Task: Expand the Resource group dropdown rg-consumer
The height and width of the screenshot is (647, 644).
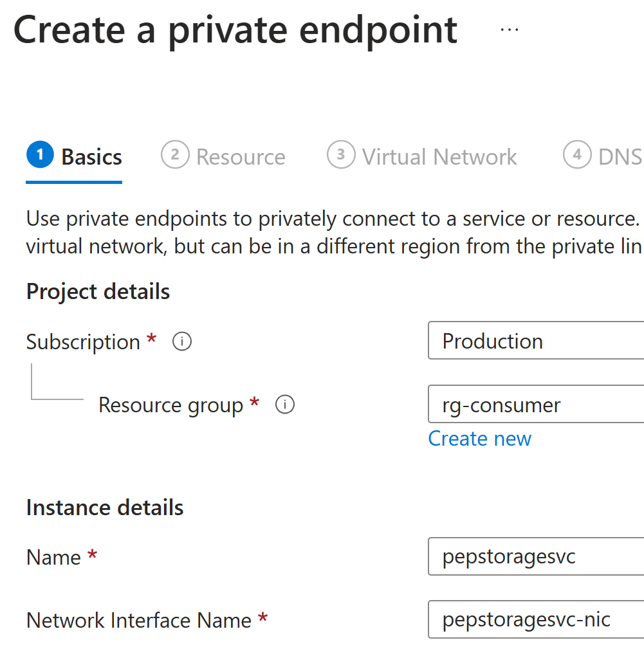Action: 536,404
